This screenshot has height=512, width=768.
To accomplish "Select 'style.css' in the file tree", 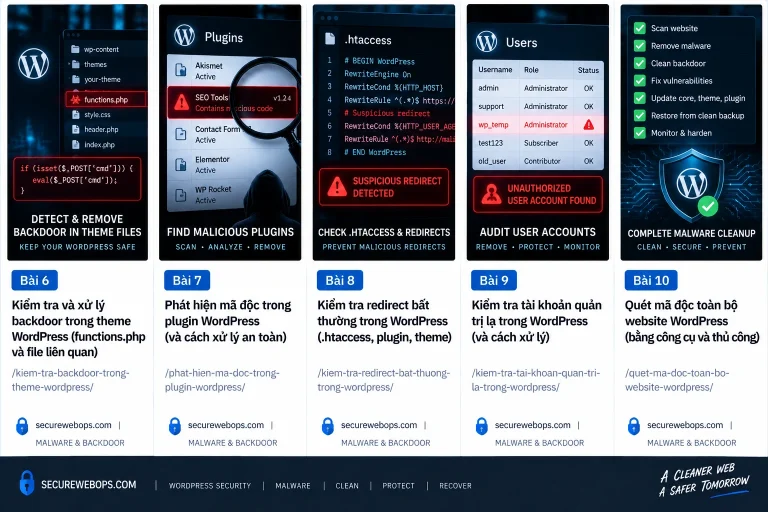I will 91,115.
